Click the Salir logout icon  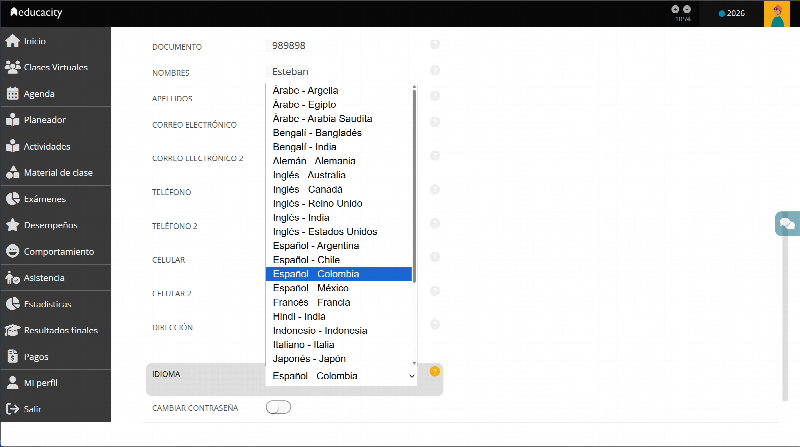coord(12,409)
